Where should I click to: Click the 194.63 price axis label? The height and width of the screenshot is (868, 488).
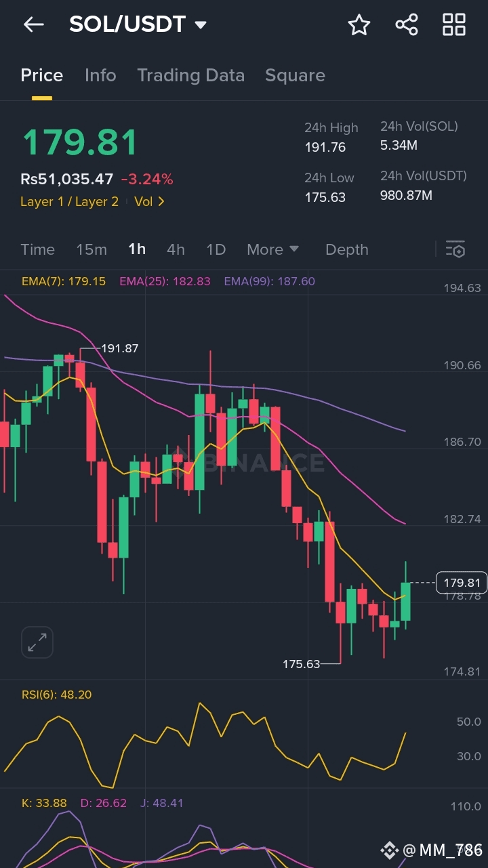(x=462, y=288)
